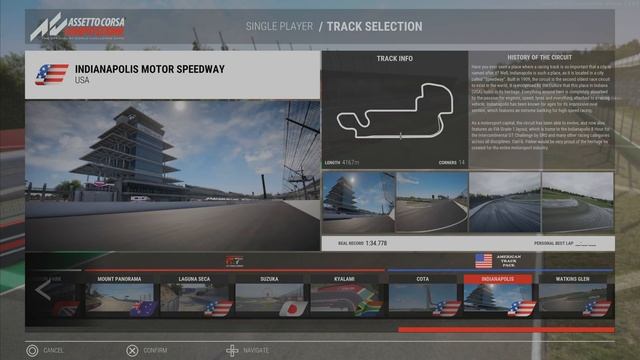
Task: Click the History of the Circuit heading
Action: click(x=540, y=58)
